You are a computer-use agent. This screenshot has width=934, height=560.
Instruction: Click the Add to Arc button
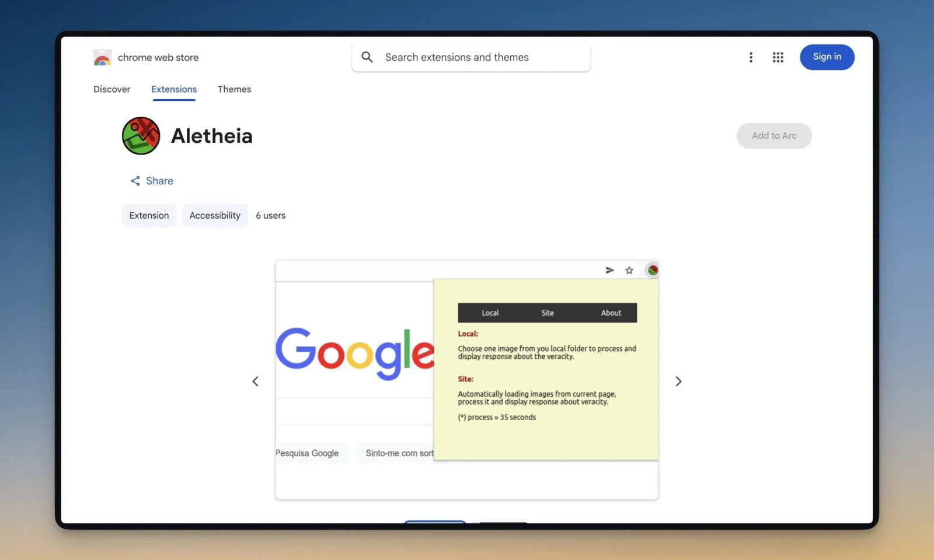pos(773,135)
